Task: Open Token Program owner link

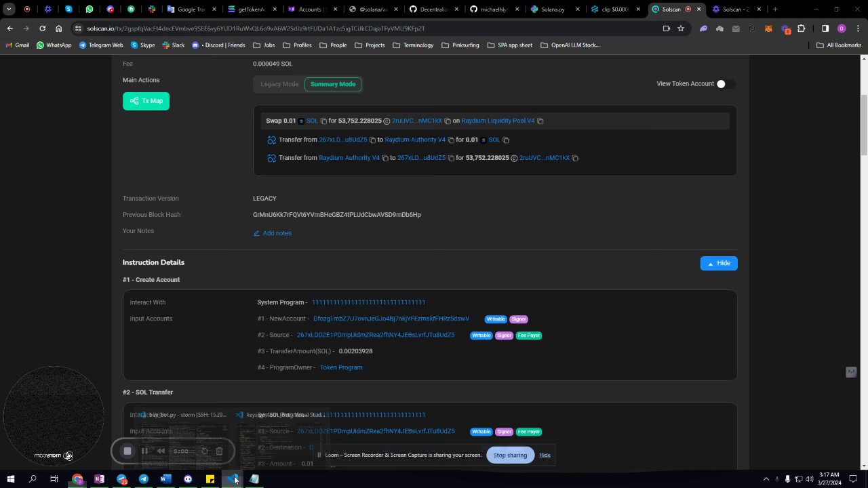Action: (x=341, y=367)
